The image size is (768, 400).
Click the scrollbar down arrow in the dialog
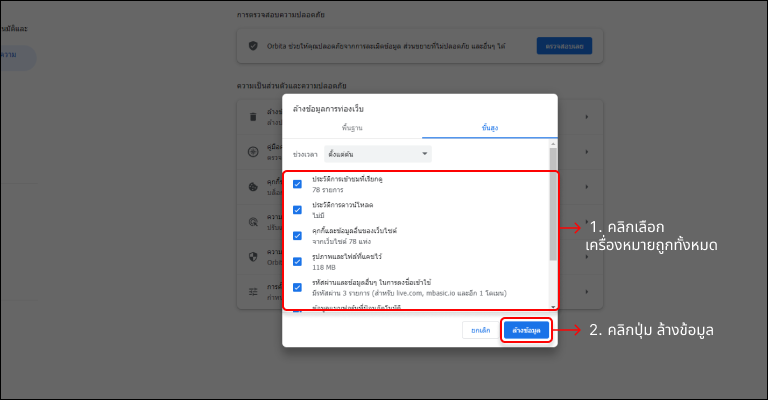point(553,307)
